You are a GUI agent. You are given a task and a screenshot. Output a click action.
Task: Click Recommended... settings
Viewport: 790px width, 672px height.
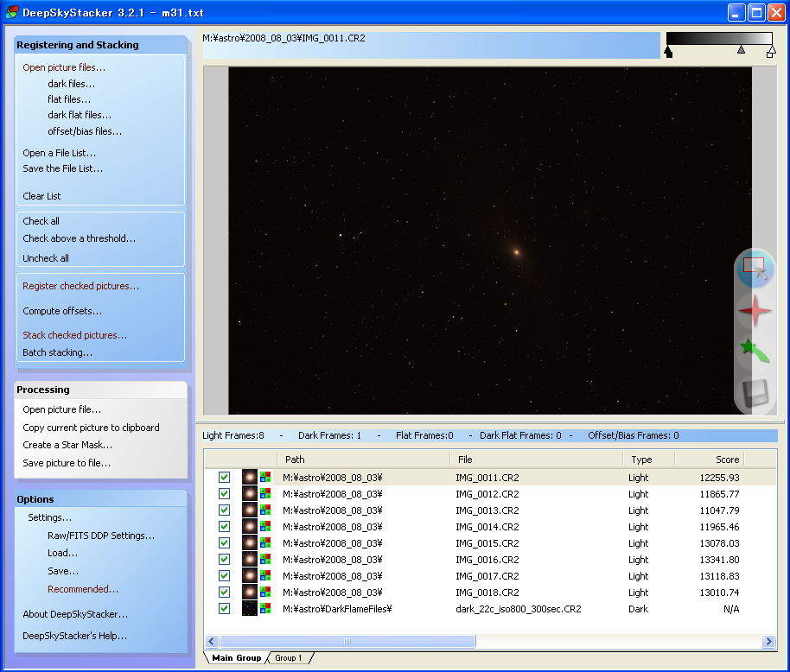coord(83,588)
